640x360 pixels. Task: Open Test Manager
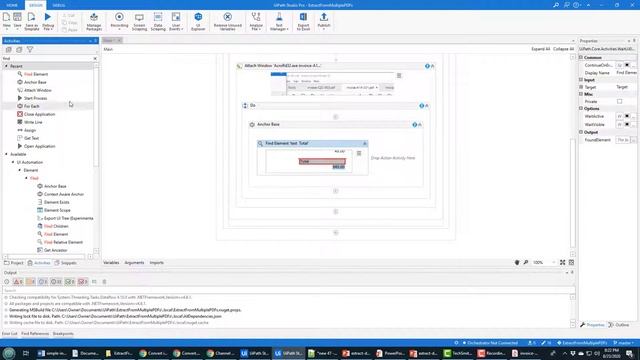[x=279, y=21]
